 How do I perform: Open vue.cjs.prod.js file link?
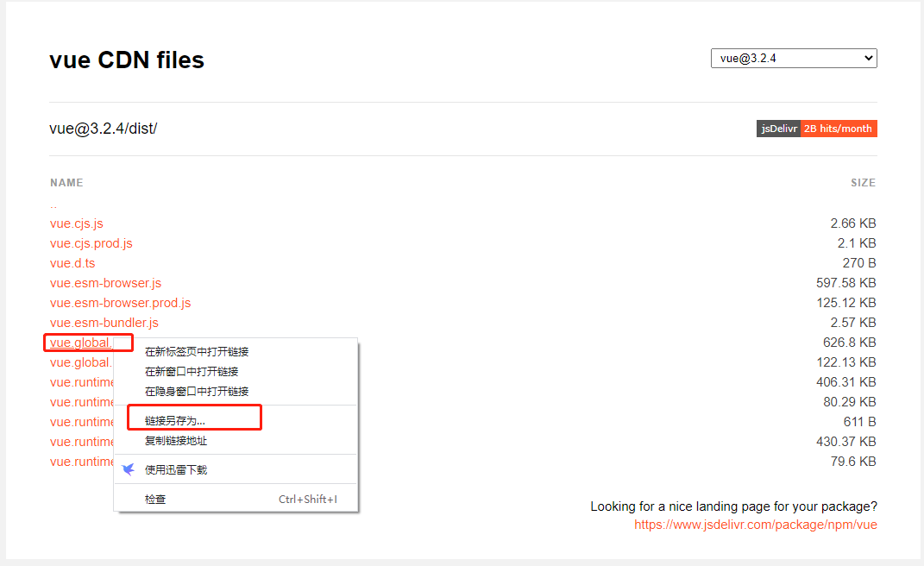click(91, 243)
